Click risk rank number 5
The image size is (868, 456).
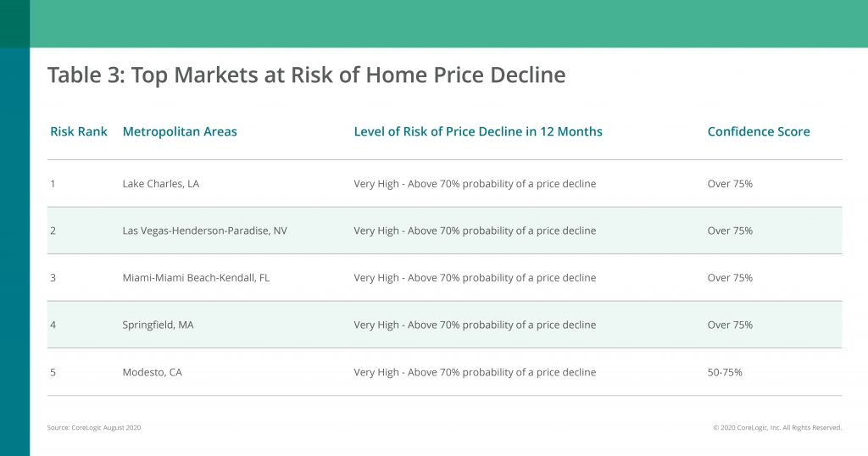point(53,372)
